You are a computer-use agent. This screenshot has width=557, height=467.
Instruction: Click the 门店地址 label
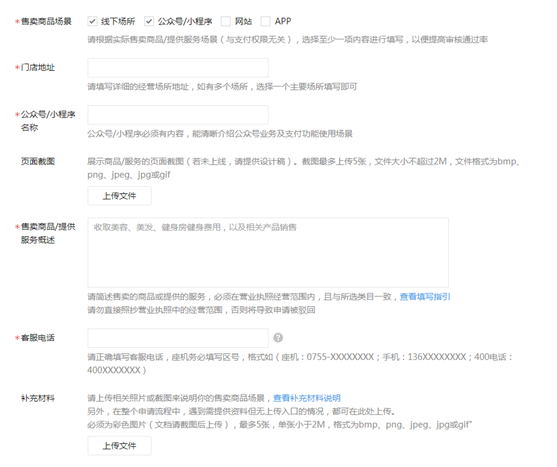38,67
